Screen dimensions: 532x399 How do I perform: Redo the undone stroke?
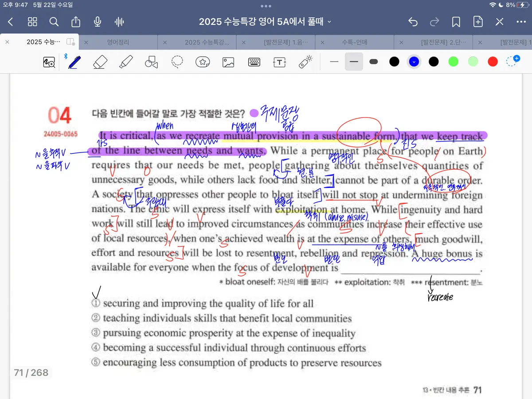(434, 22)
